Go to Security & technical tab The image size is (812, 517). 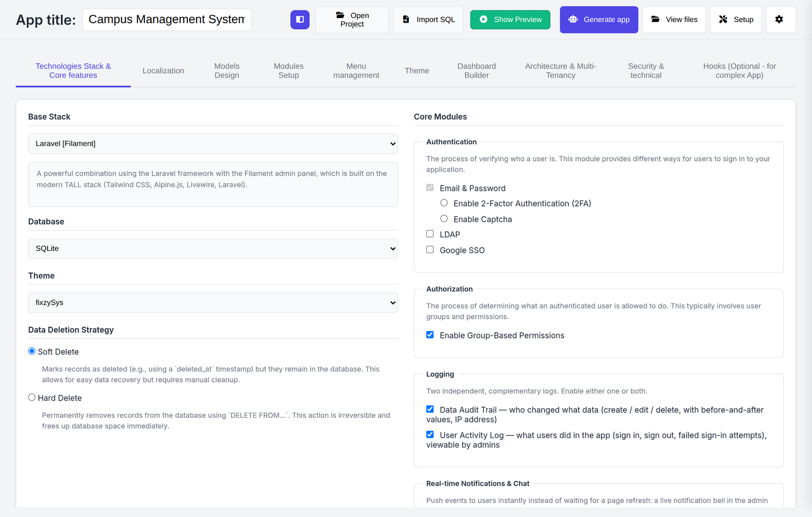pyautogui.click(x=646, y=71)
